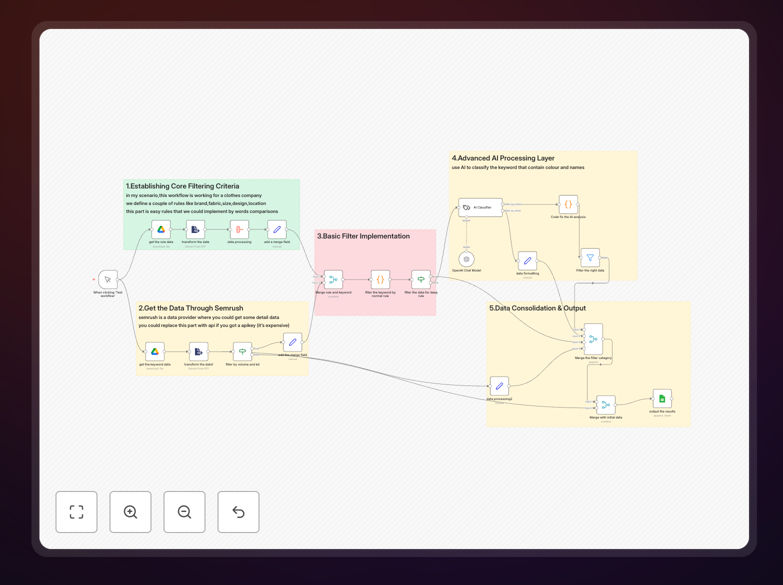Viewport: 783px width, 585px height.
Task: Select the manual trigger cursor node
Action: pos(108,280)
